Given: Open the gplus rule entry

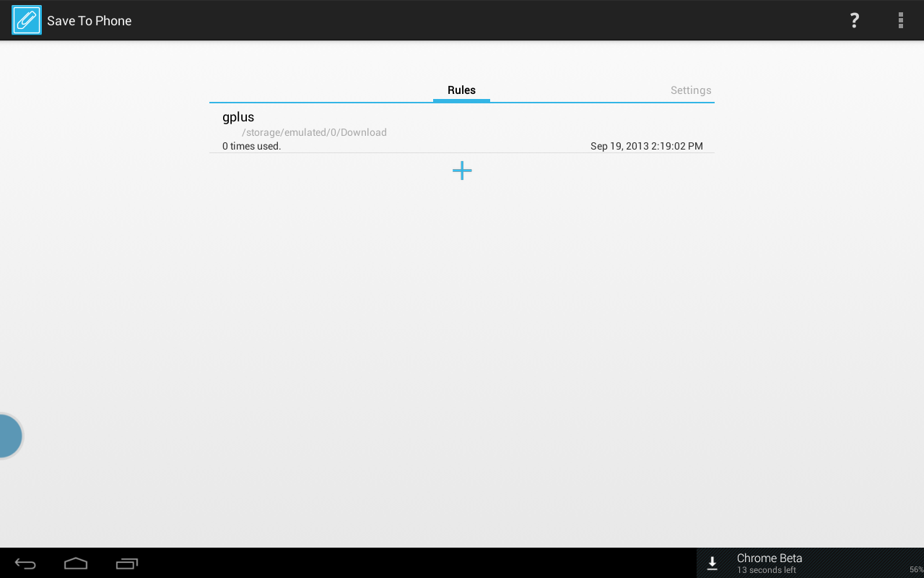Looking at the screenshot, I should [462, 129].
